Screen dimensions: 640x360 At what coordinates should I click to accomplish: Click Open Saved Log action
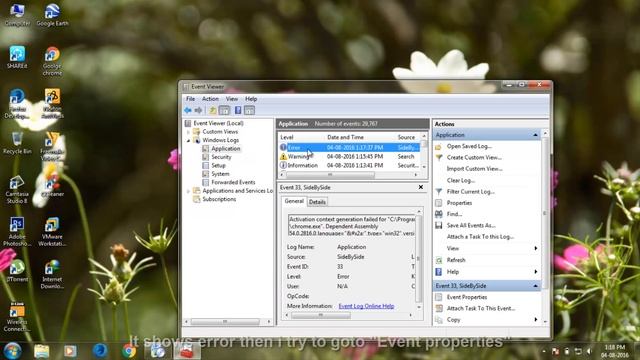(469, 146)
